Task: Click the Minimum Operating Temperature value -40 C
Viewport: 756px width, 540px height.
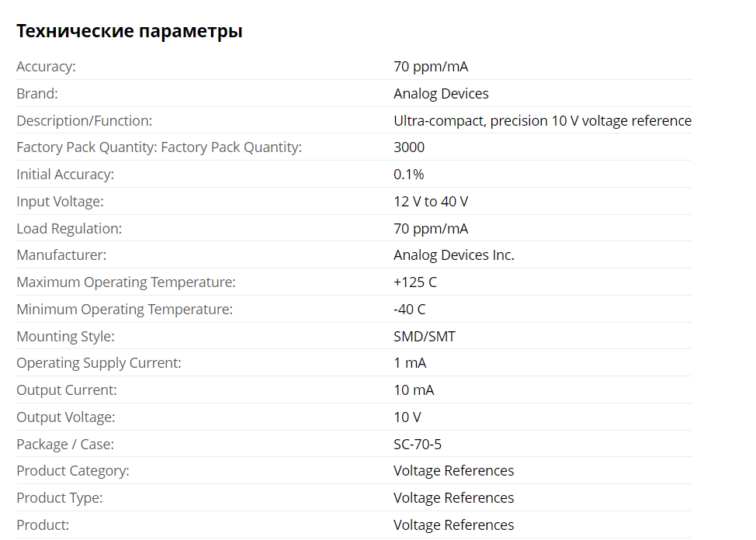Action: coord(409,309)
